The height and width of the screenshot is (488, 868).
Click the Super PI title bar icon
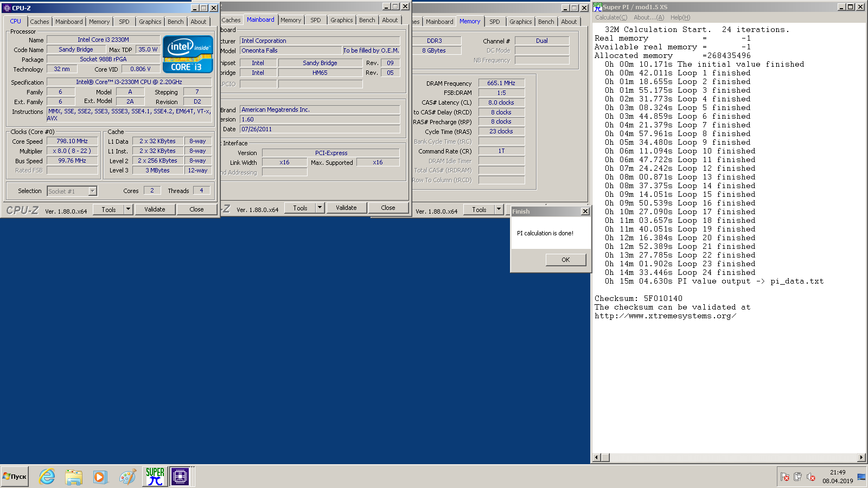[597, 7]
